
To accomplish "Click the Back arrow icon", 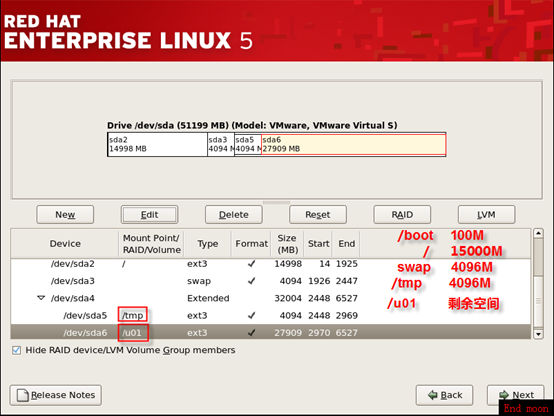I will tap(432, 395).
